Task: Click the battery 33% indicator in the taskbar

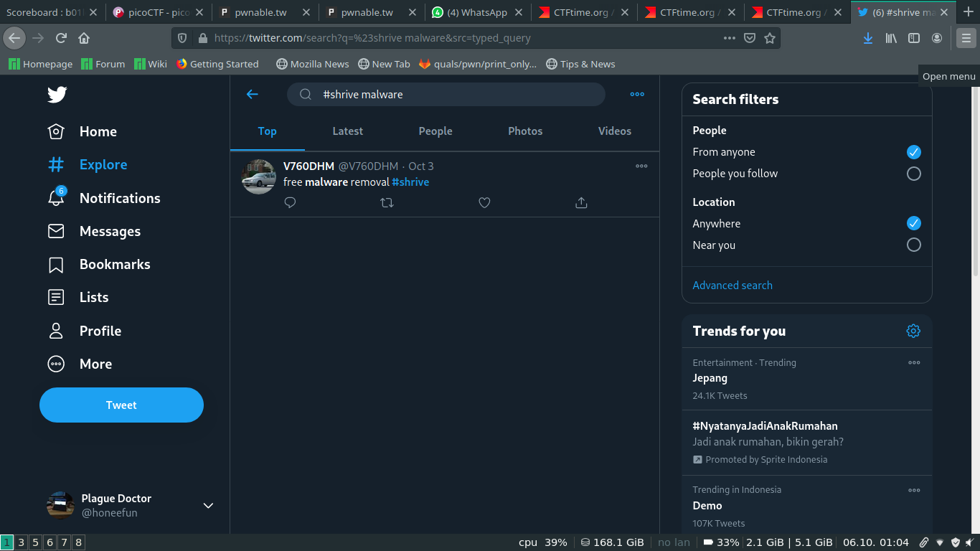Action: [721, 542]
